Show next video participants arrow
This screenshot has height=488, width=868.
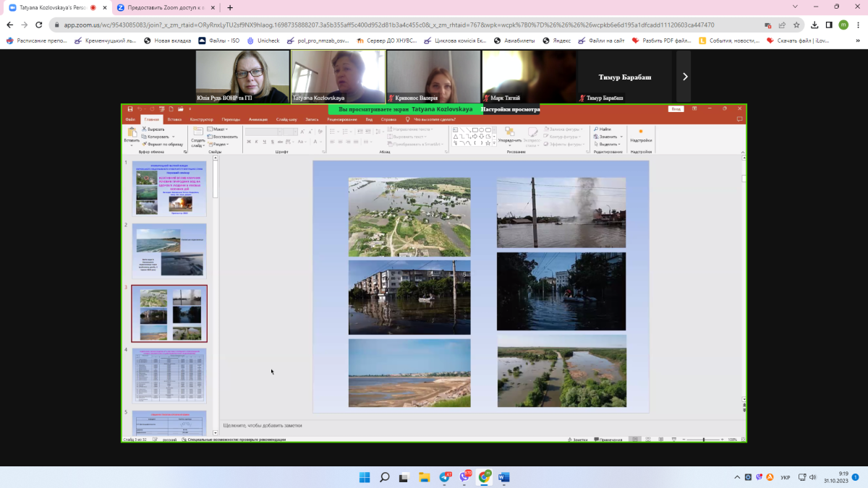pyautogui.click(x=684, y=77)
